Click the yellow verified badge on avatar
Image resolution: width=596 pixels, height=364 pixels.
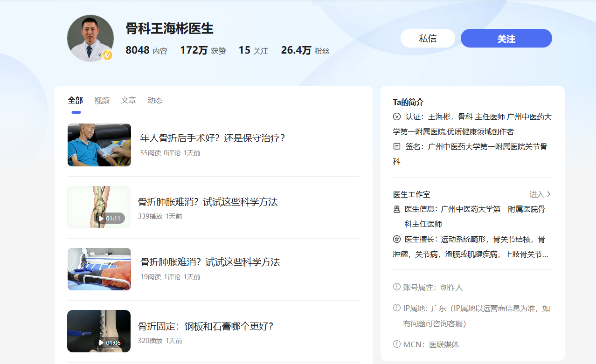coord(107,55)
